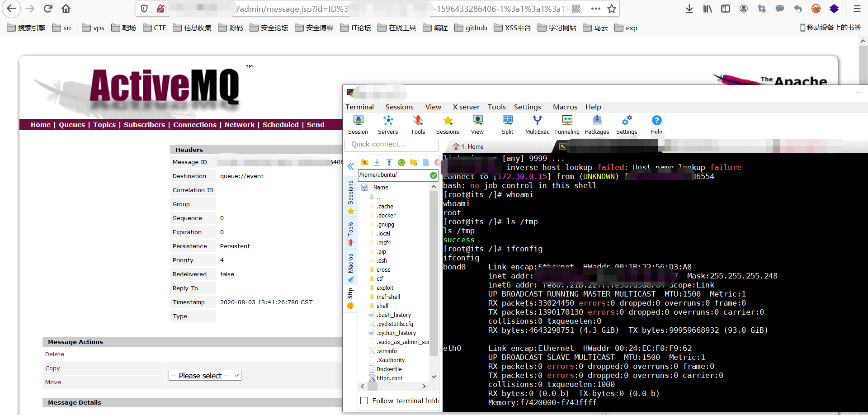Open the Please select queue dropdown
The width and height of the screenshot is (868, 415).
(205, 376)
